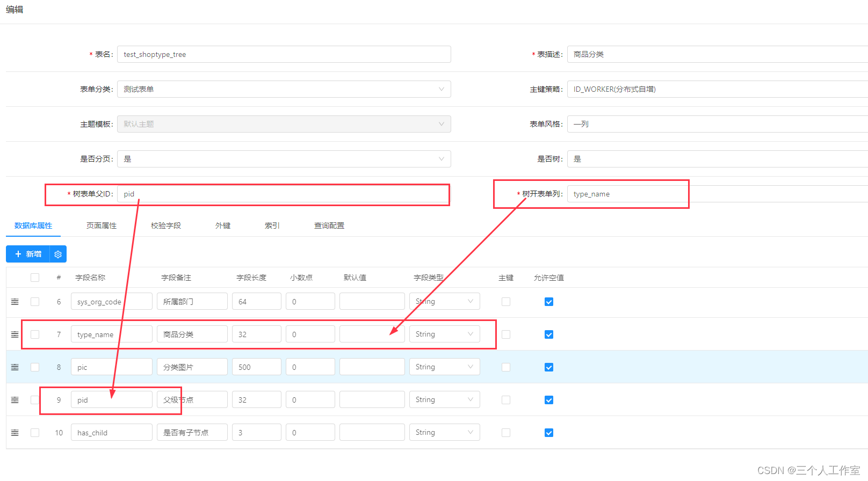Open the 表单风格 dropdown
Screen dimensions: 868x481
(x=718, y=124)
